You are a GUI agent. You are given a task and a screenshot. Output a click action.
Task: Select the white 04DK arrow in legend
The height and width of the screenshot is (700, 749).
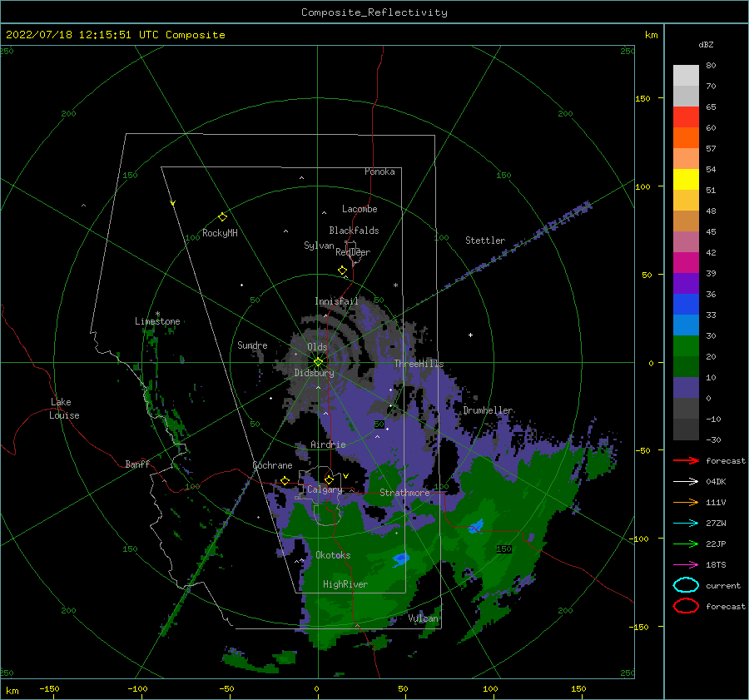pos(686,481)
